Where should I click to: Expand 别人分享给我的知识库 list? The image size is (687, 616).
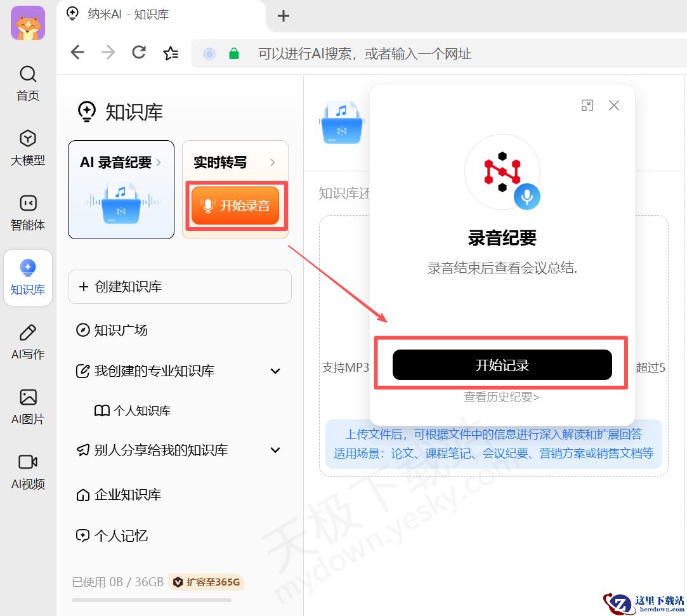(x=275, y=450)
